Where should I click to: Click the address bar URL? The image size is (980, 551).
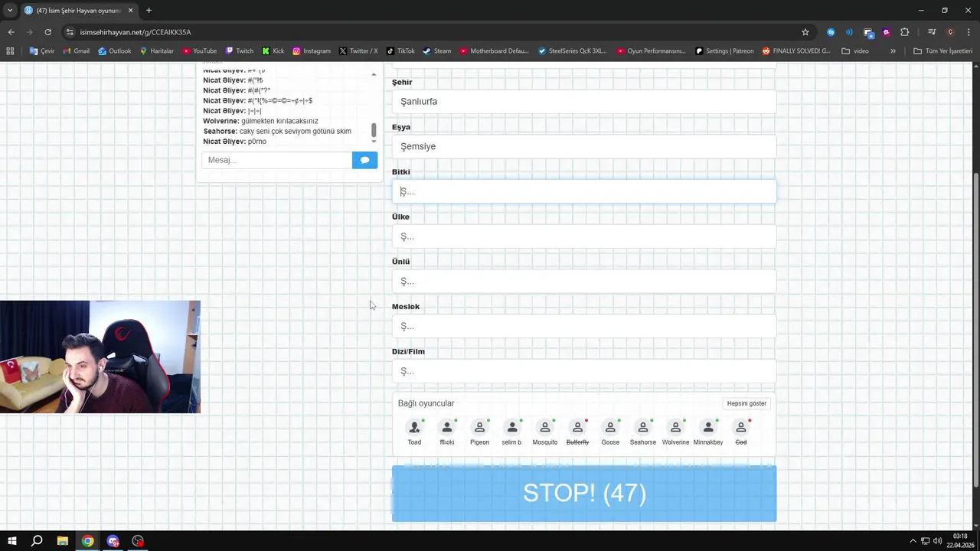coord(136,32)
